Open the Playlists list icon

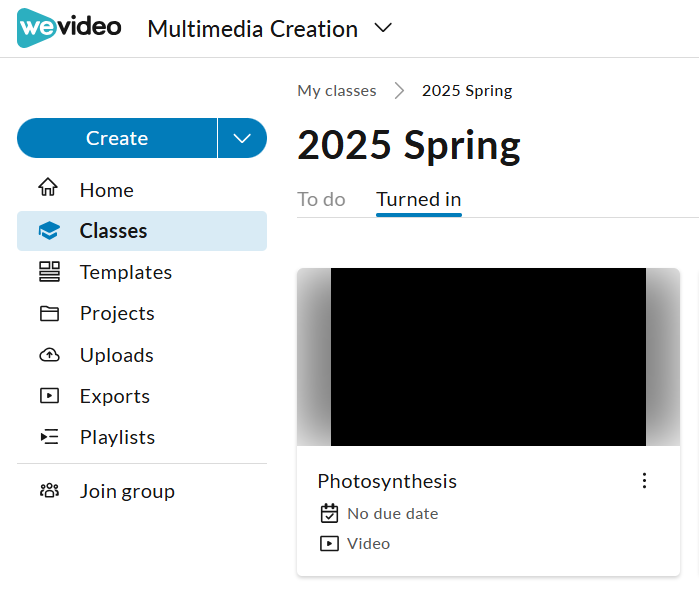coord(49,437)
